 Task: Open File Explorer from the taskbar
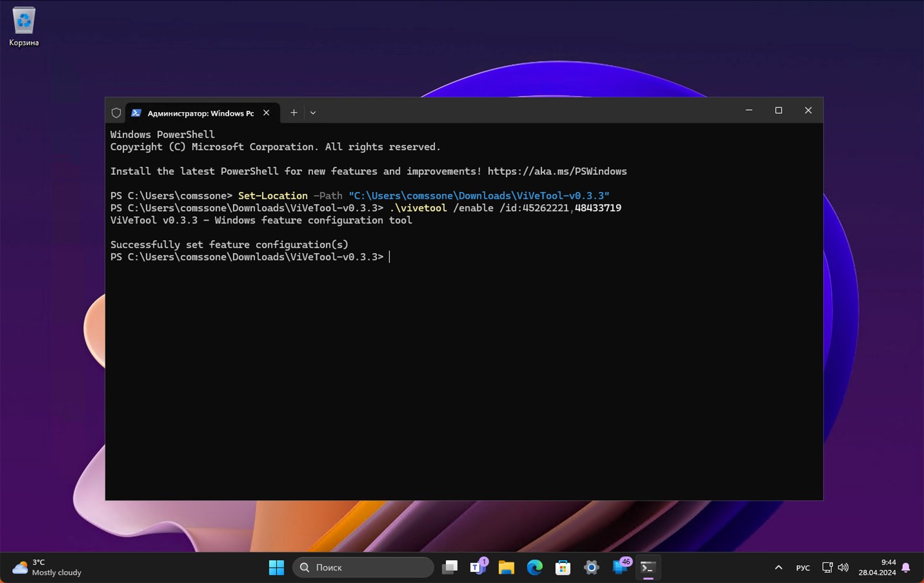(x=506, y=567)
